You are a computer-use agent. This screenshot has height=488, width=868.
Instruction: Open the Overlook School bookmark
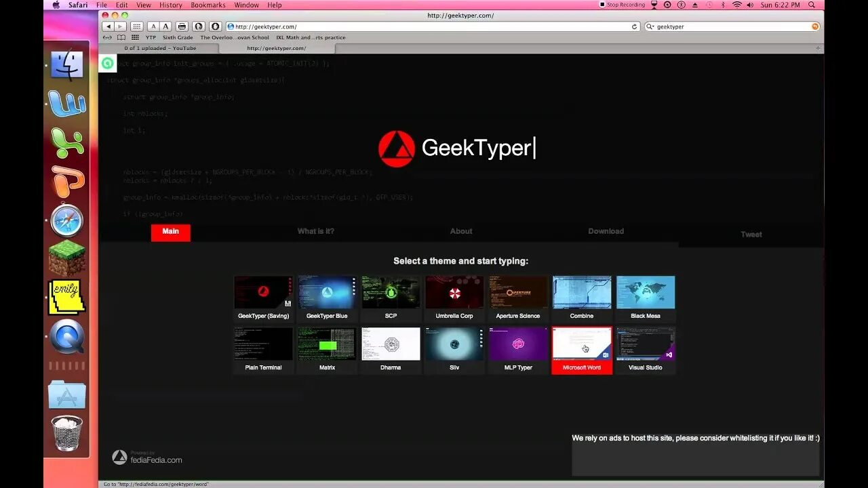click(234, 38)
